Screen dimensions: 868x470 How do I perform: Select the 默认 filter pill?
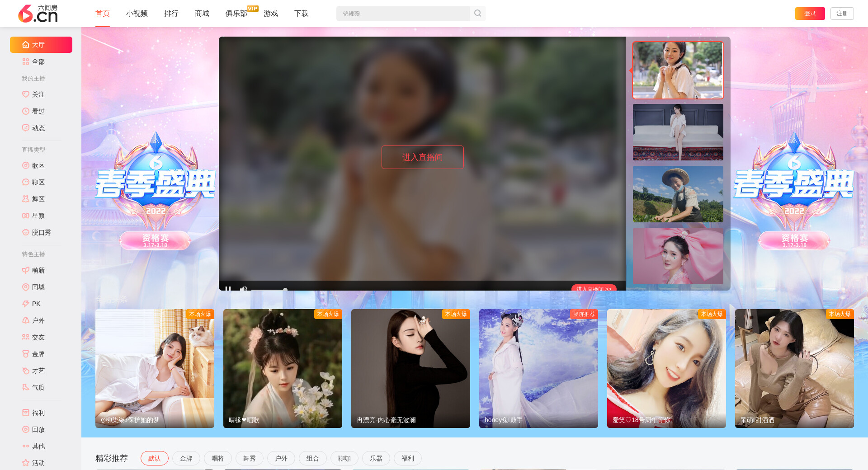point(154,458)
